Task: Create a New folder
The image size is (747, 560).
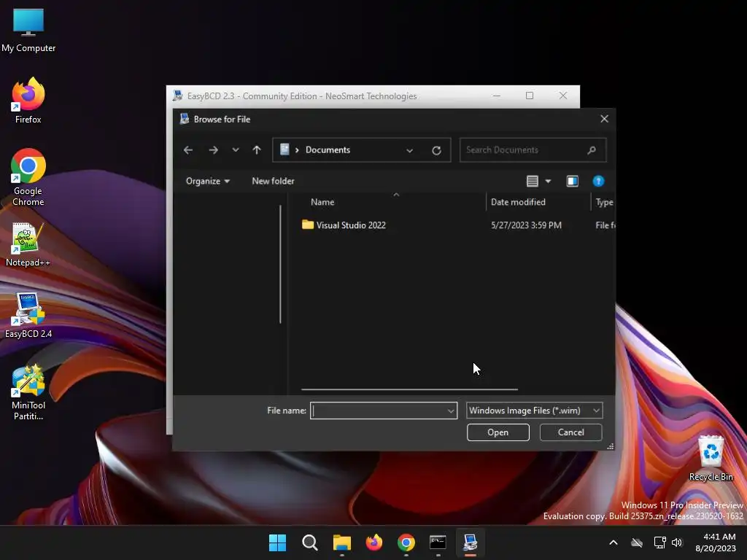Action: 273,181
